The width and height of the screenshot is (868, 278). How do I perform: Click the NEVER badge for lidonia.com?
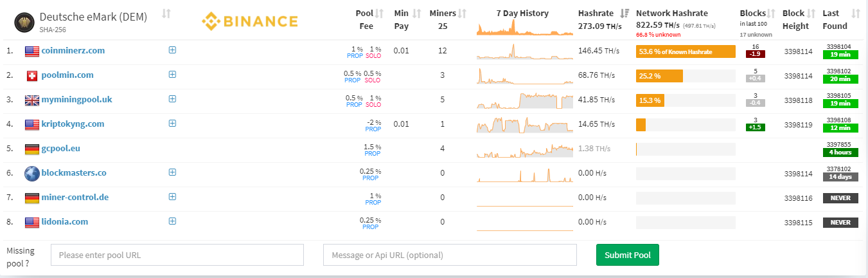840,223
